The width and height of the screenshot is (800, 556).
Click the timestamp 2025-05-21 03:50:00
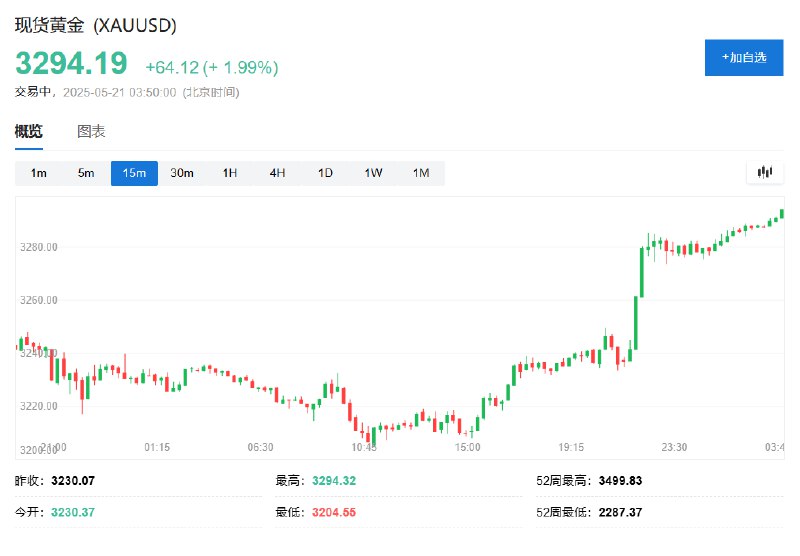119,92
